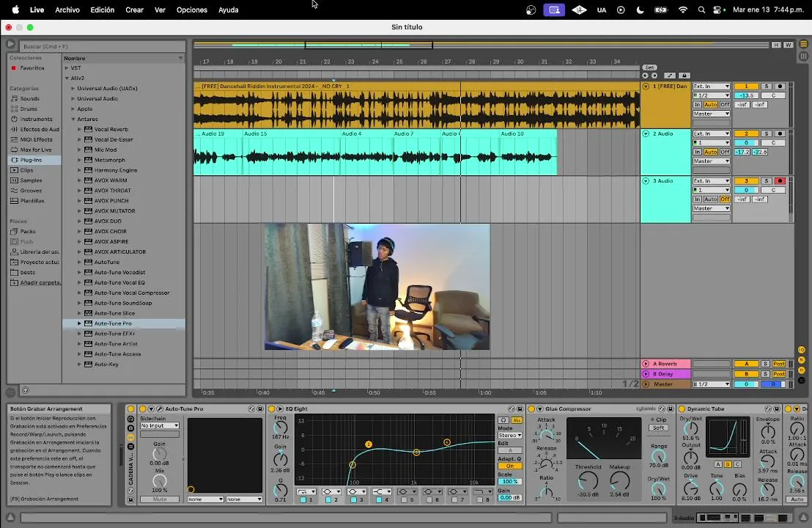Image resolution: width=812 pixels, height=528 pixels.
Task: Fold track 2 Audio with unfold triangle
Action: point(646,133)
